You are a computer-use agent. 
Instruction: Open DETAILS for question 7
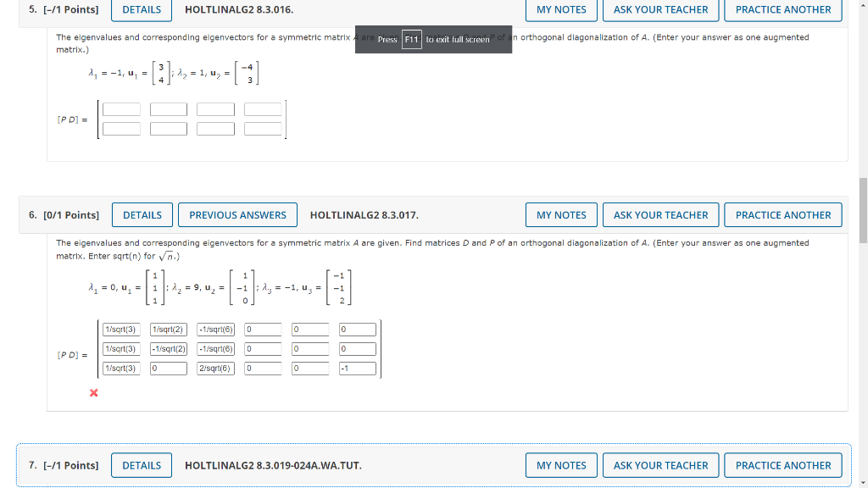click(x=141, y=465)
